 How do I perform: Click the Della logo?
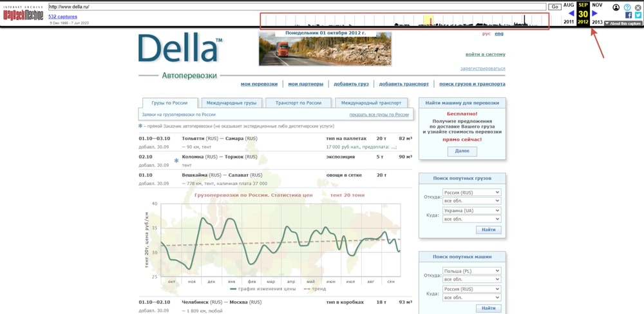180,48
